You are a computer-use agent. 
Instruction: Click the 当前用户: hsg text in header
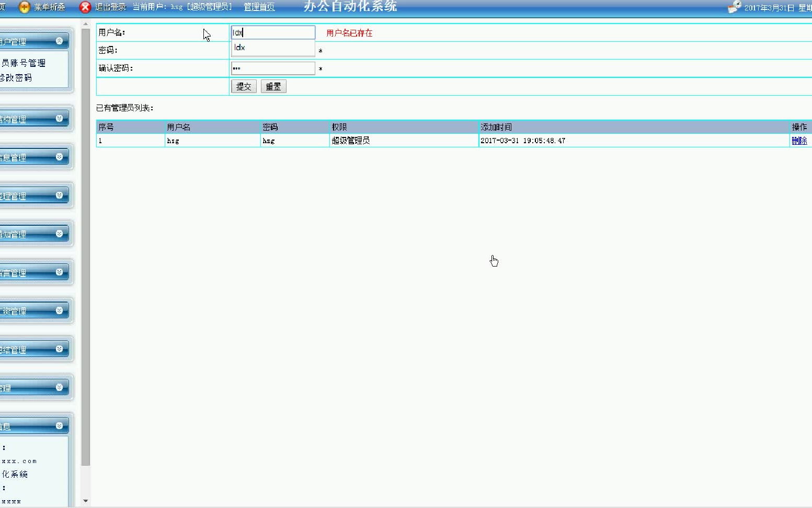click(x=157, y=7)
